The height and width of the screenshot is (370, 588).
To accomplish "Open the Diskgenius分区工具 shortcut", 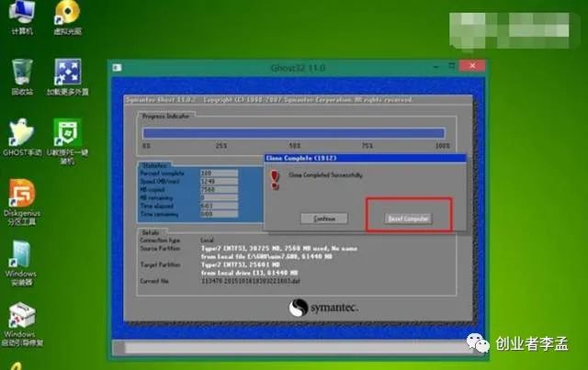I will coord(22,202).
